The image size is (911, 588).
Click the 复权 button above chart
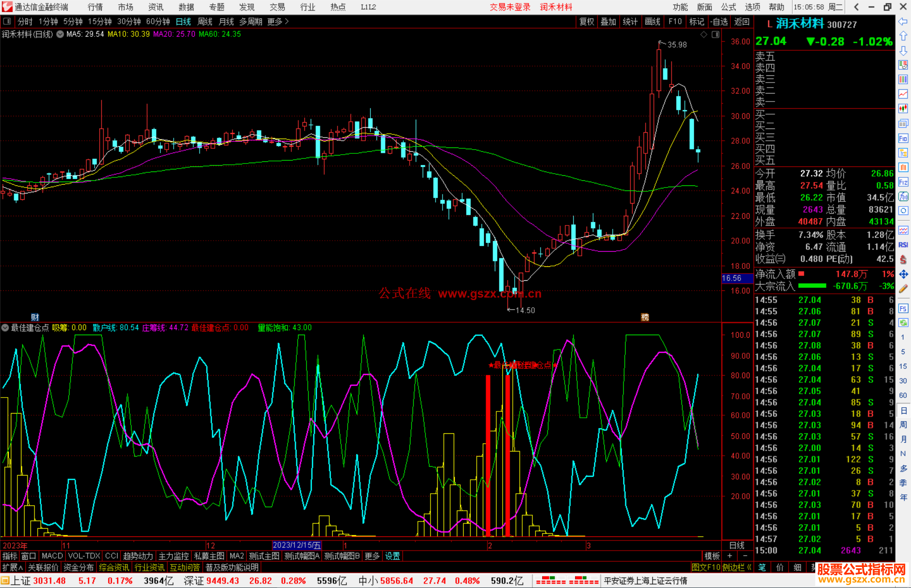[x=586, y=21]
